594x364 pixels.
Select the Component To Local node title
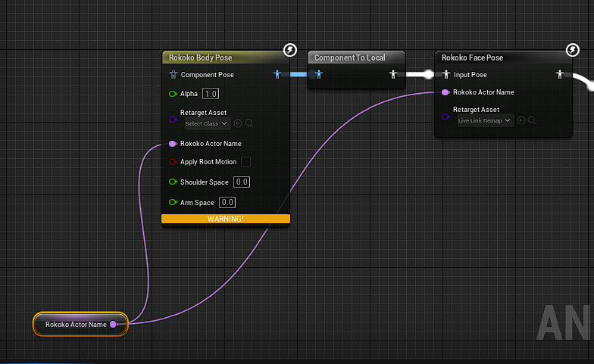point(350,58)
